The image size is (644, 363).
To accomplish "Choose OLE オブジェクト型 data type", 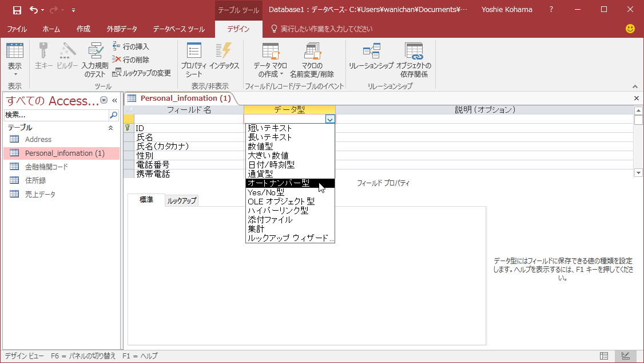I will pos(290,202).
